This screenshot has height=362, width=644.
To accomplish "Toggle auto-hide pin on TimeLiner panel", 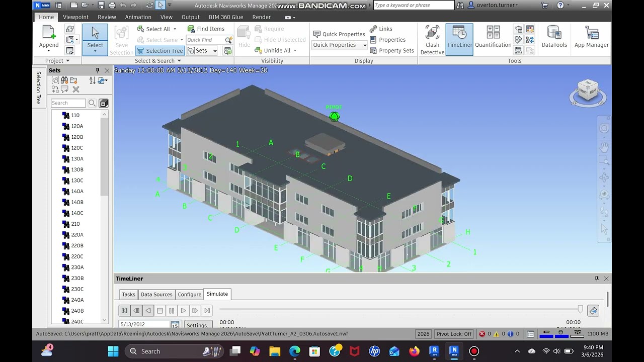I will (597, 279).
